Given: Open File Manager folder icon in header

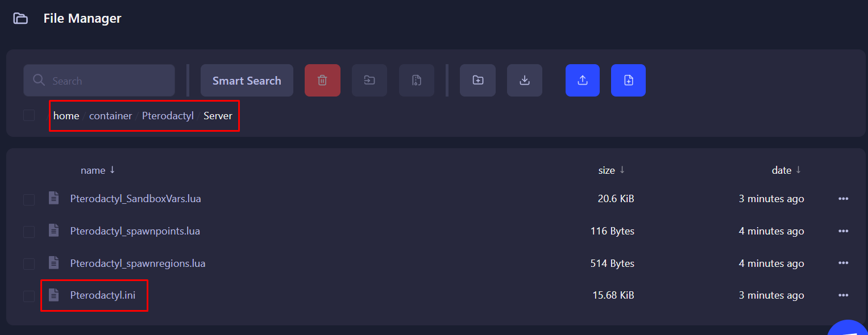Looking at the screenshot, I should click(20, 19).
